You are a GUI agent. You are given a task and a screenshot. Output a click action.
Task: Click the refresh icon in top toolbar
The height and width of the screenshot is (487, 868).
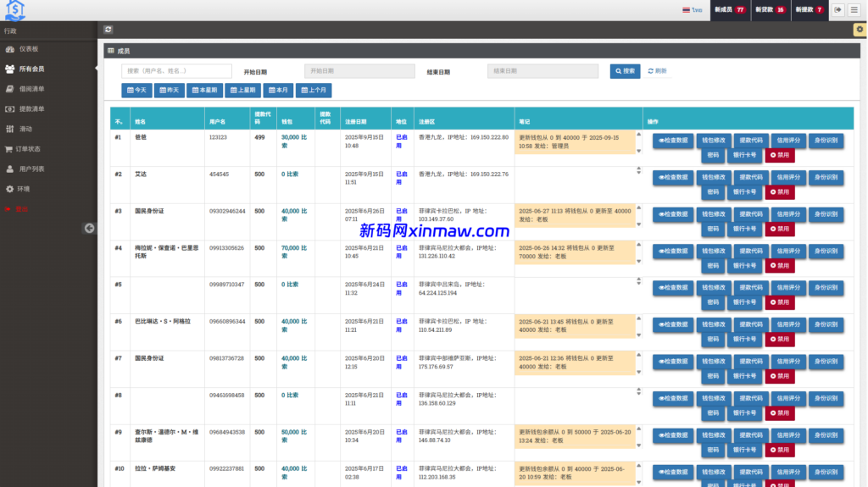[108, 30]
